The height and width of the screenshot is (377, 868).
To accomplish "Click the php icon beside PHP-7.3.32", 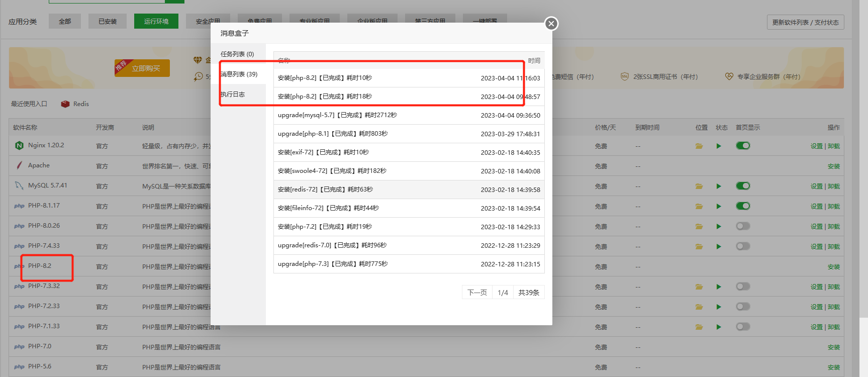I will pos(19,287).
